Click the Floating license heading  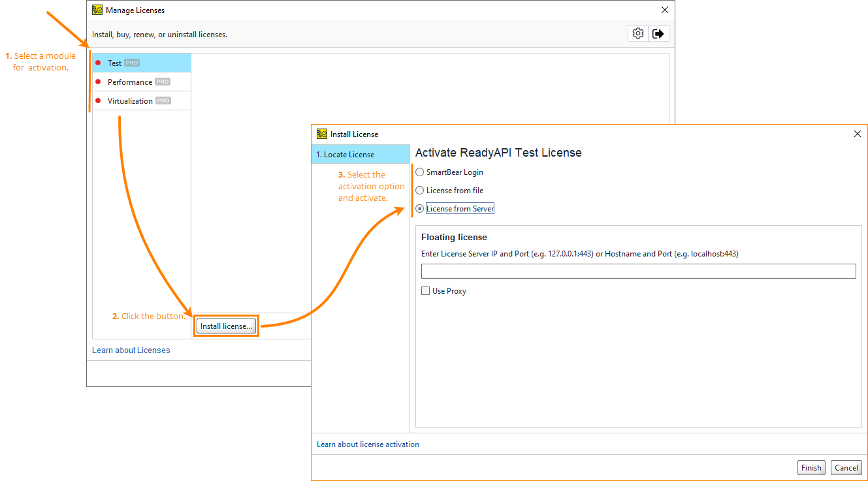tap(454, 238)
